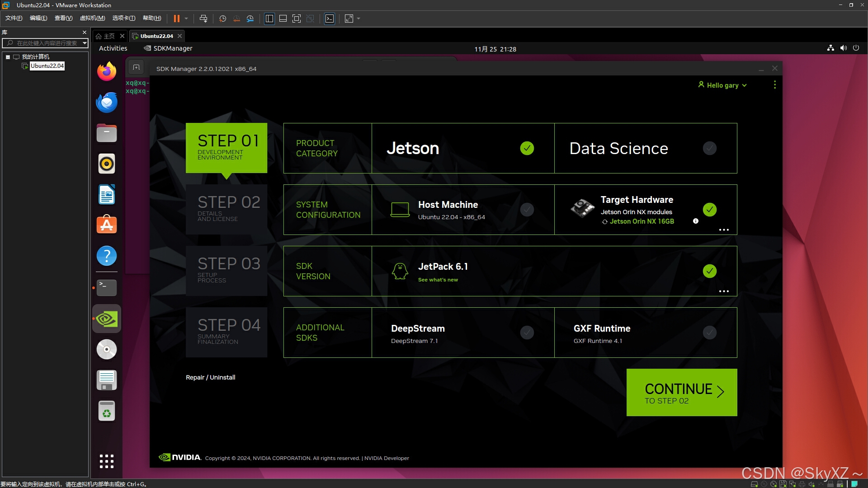Image resolution: width=868 pixels, height=488 pixels.
Task: Open the pause button dropdown arrow
Action: [x=186, y=19]
